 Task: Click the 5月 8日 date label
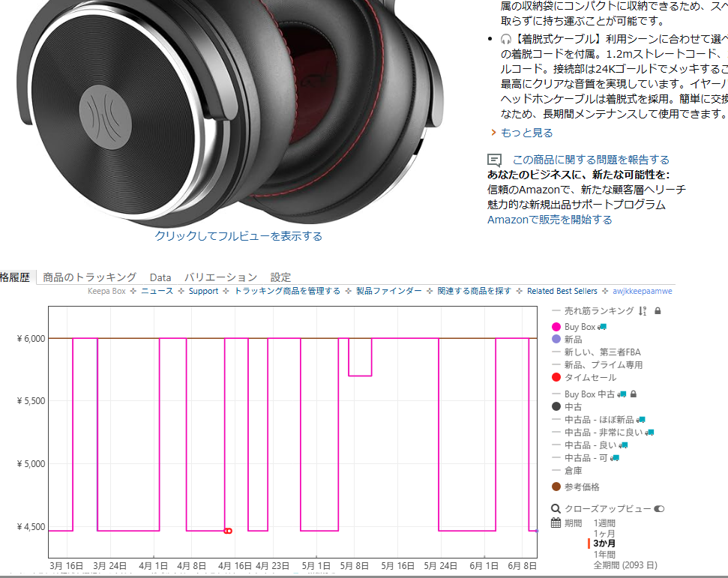pyautogui.click(x=354, y=566)
